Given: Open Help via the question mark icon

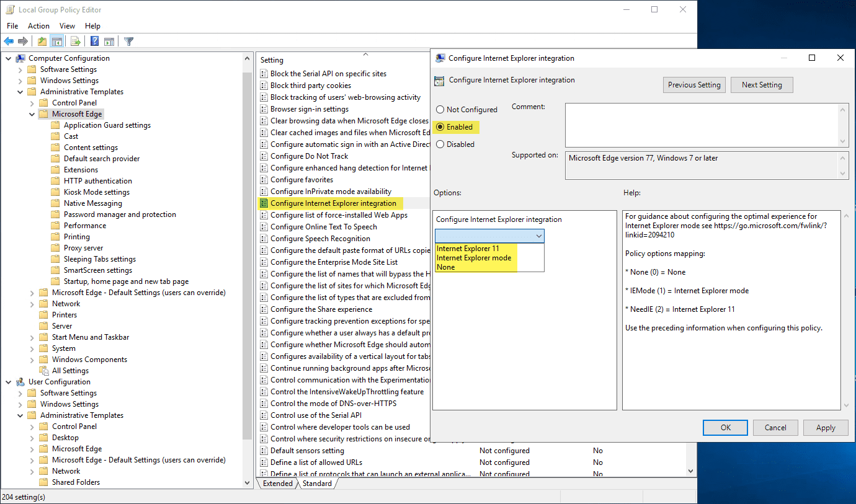Looking at the screenshot, I should coord(94,42).
